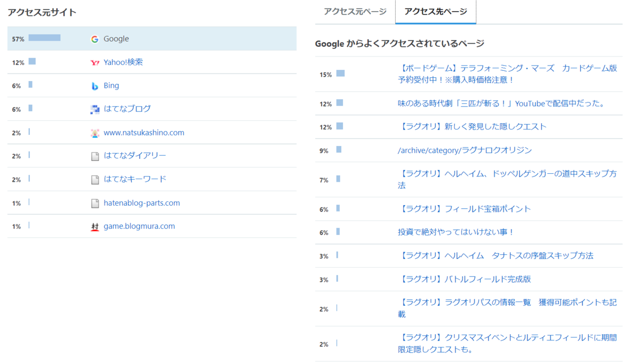640x364 pixels.
Task: Click the Google favicon icon
Action: 95,39
